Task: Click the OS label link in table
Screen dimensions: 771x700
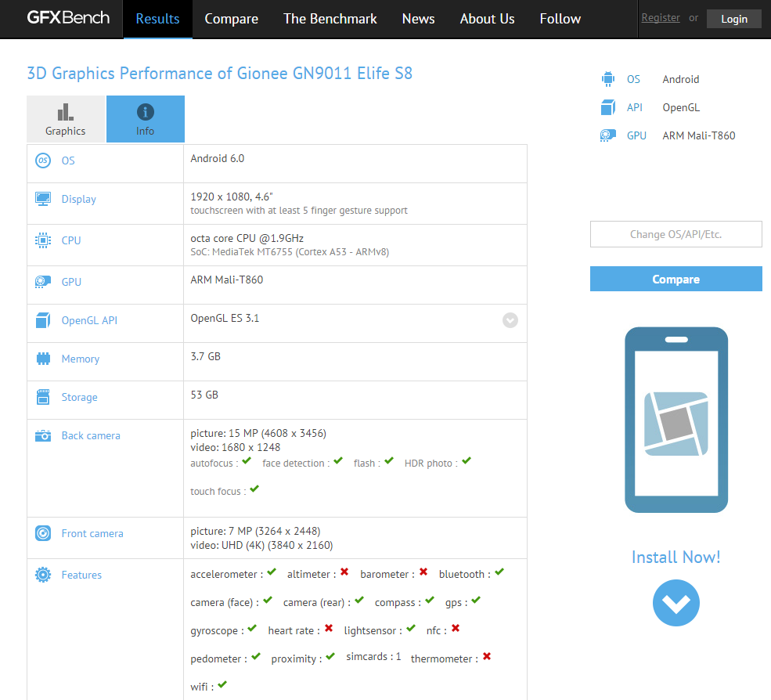Action: click(68, 161)
